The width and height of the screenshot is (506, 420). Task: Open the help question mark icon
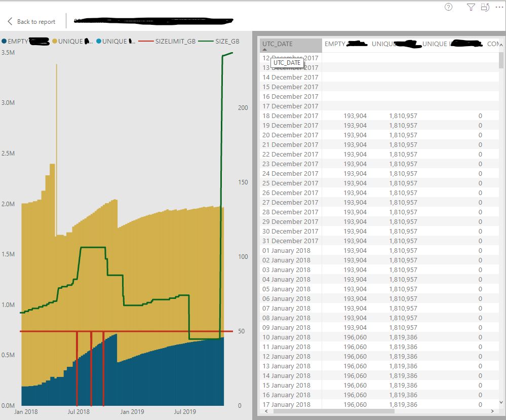[449, 7]
